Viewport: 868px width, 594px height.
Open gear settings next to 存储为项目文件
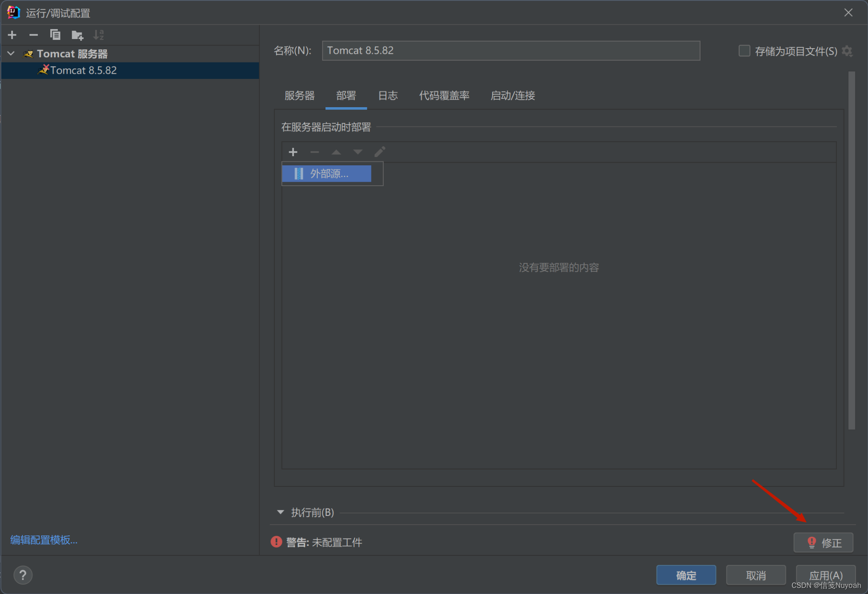pyautogui.click(x=847, y=51)
